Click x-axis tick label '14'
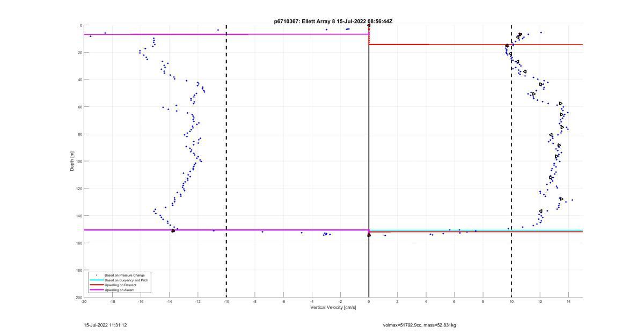The image size is (644, 334). click(568, 301)
